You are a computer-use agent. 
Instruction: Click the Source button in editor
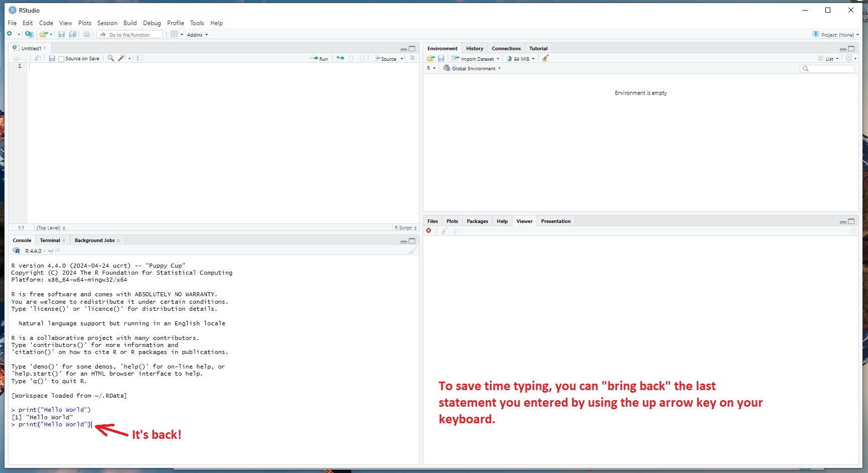click(x=385, y=59)
